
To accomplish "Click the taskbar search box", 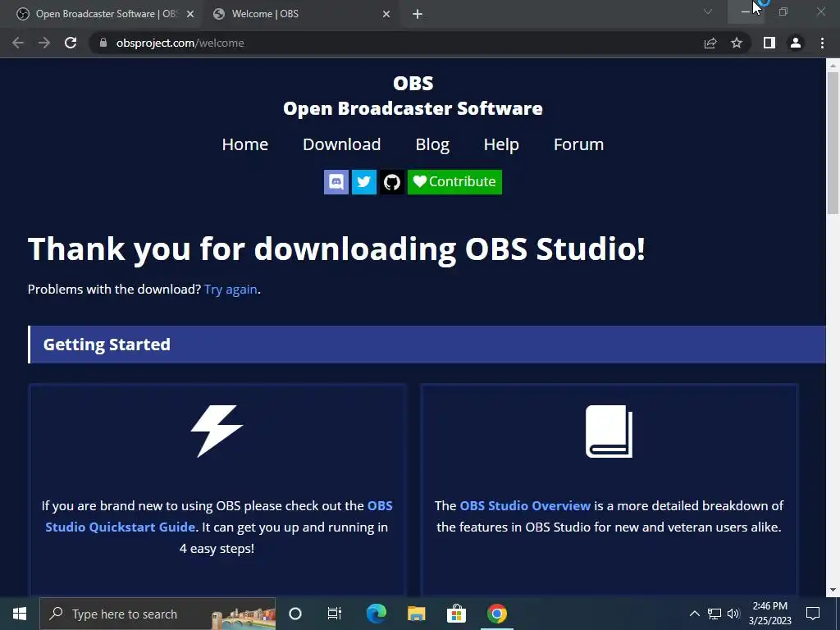I will (x=157, y=614).
